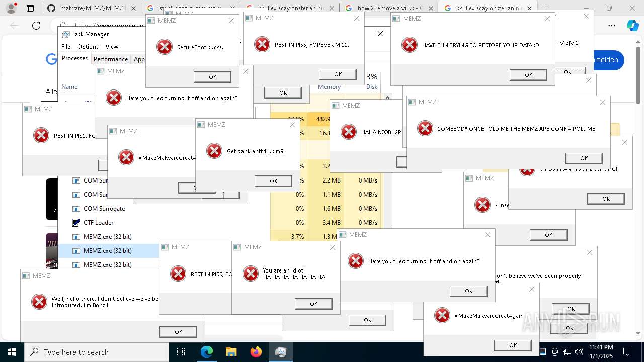This screenshot has width=644, height=362.
Task: Click the 3.4 MB memory value
Action: [331, 222]
